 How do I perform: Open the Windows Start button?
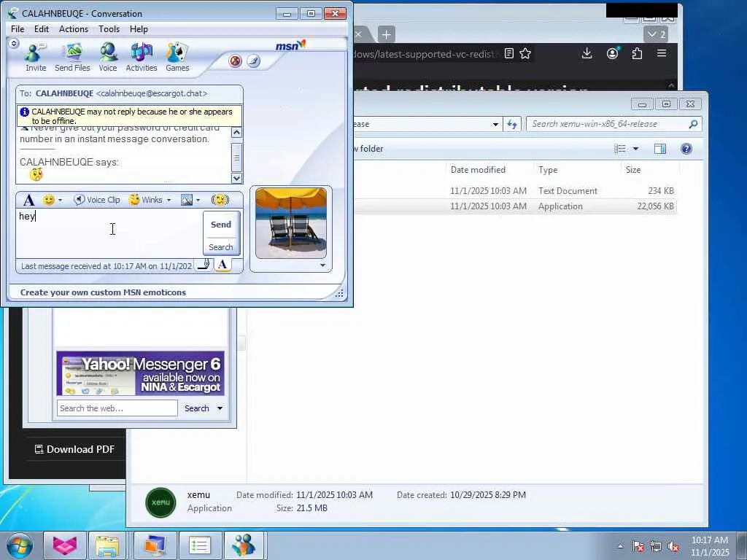[20, 545]
